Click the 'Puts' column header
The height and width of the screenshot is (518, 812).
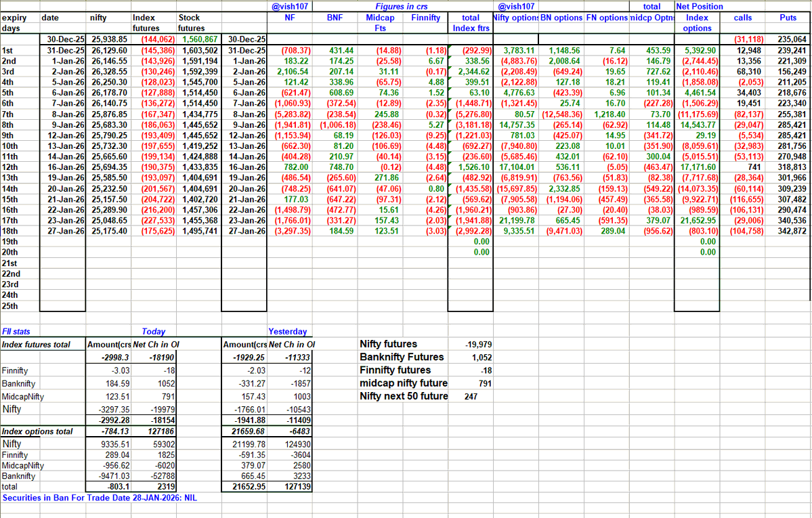pos(788,18)
